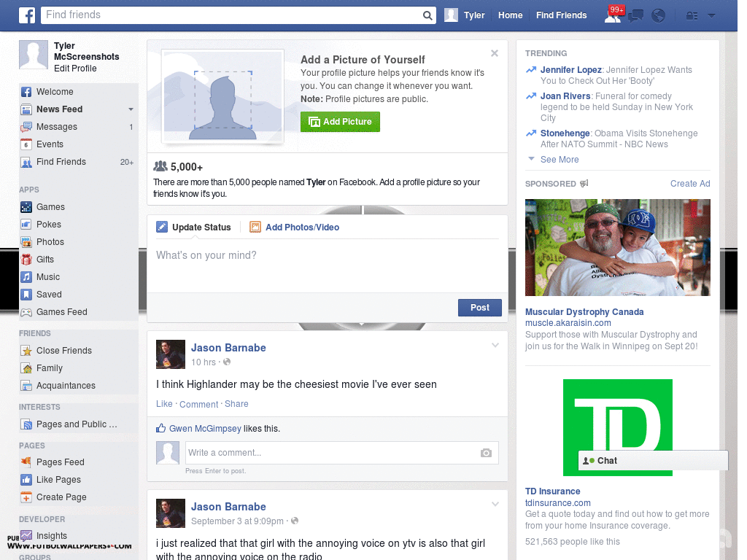
Task: Select the Add Photos/Video tab
Action: click(x=295, y=227)
